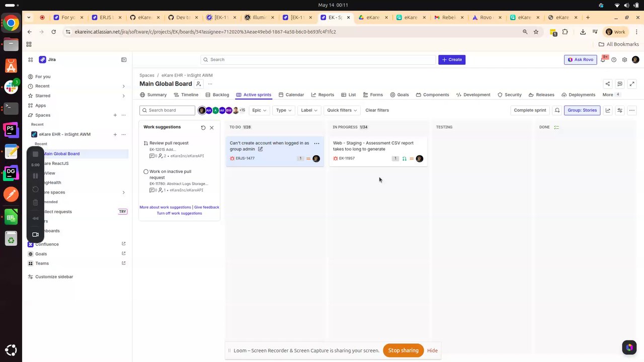Click the Complete sprint button
This screenshot has height=362, width=644.
pos(530,110)
